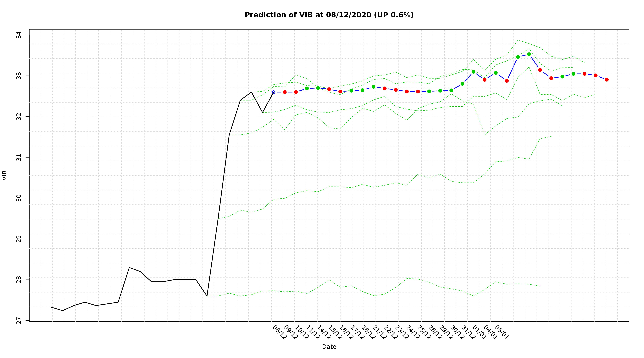Viewport: 644px width, 358px height.
Task: Click the green marker above 11/12 label
Action: [307, 88]
